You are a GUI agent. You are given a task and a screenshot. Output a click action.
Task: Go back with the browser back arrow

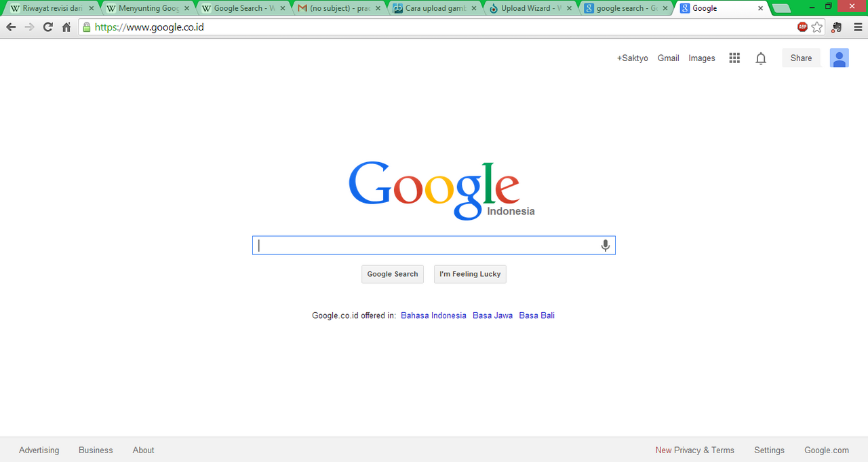(x=11, y=27)
